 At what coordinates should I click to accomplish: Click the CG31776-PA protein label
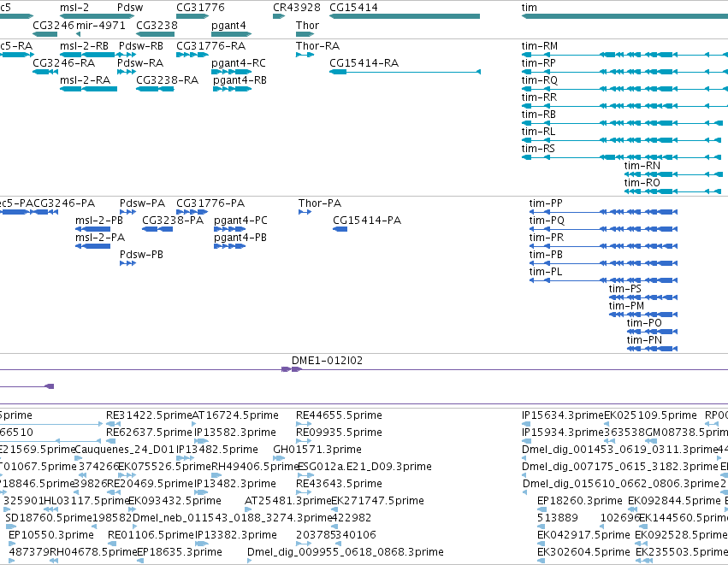(x=210, y=203)
